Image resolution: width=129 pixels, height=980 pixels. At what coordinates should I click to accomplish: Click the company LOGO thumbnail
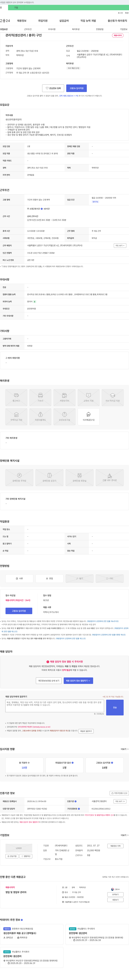coord(19,848)
